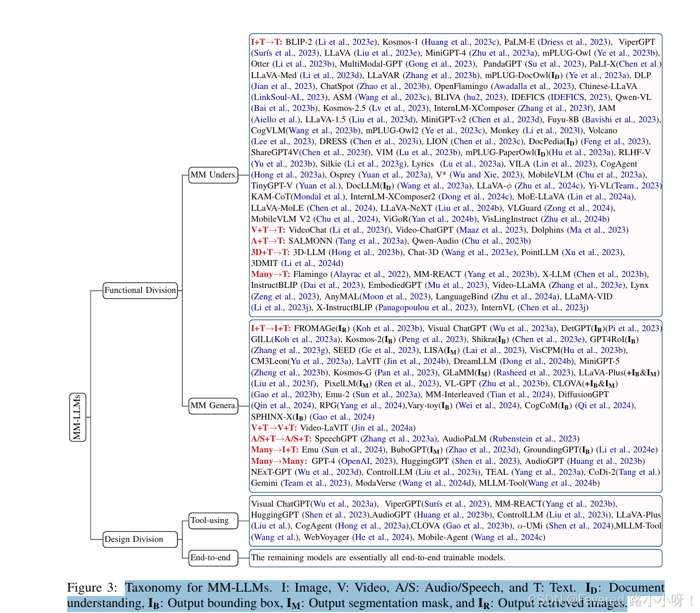Select the Tool-using node

click(x=213, y=521)
